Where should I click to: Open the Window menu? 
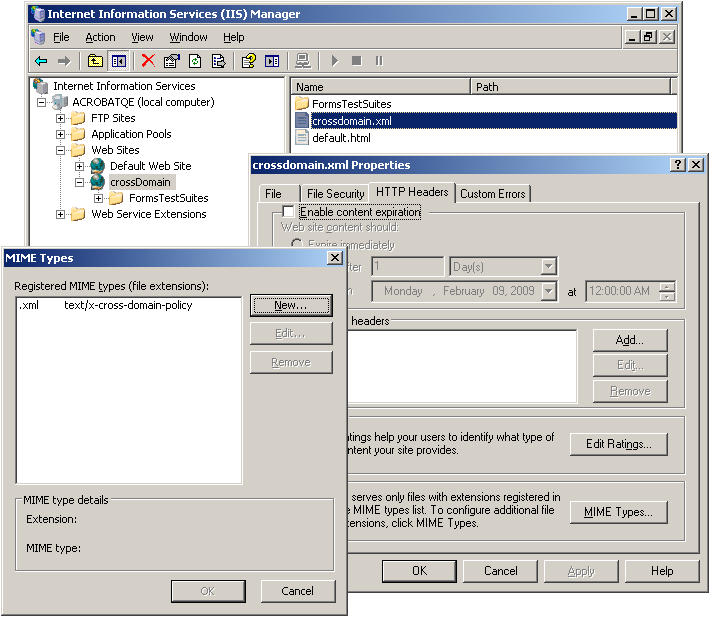click(188, 37)
